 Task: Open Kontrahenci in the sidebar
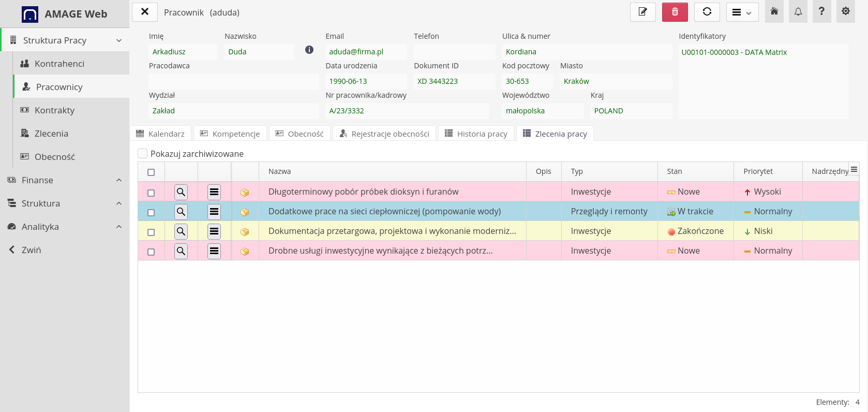(x=71, y=64)
